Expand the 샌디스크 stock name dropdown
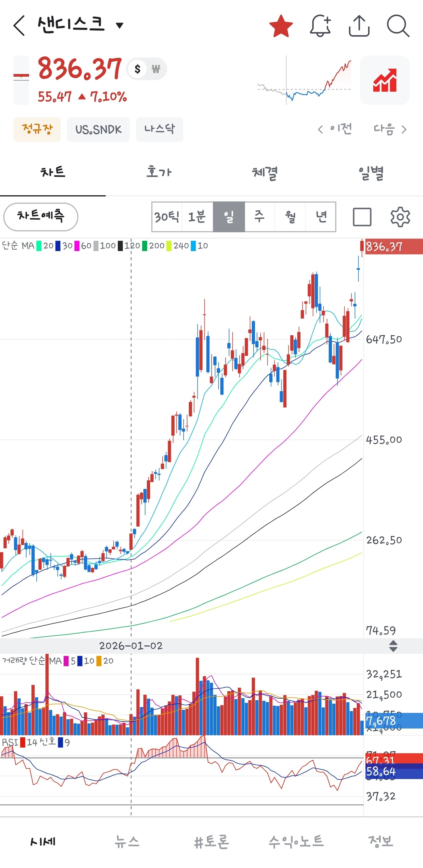 tap(119, 25)
